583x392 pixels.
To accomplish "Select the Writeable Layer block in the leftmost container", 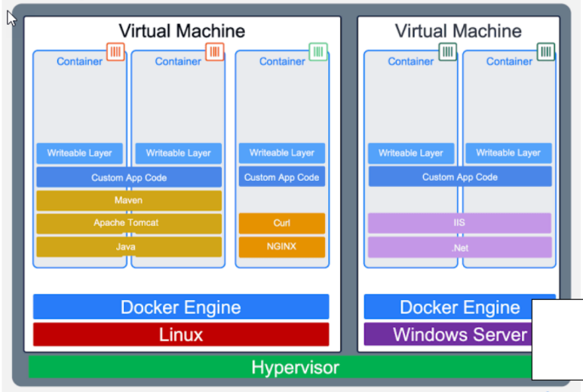I will (79, 153).
